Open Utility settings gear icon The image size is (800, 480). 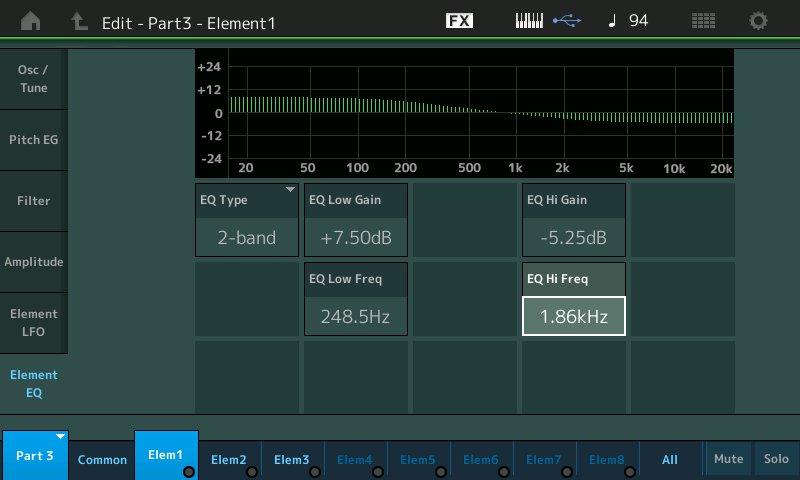point(758,21)
